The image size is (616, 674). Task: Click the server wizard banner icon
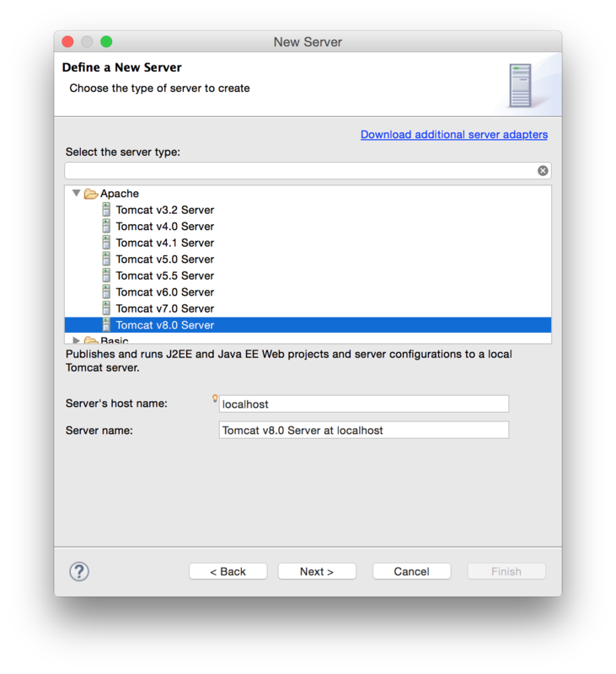pos(520,86)
